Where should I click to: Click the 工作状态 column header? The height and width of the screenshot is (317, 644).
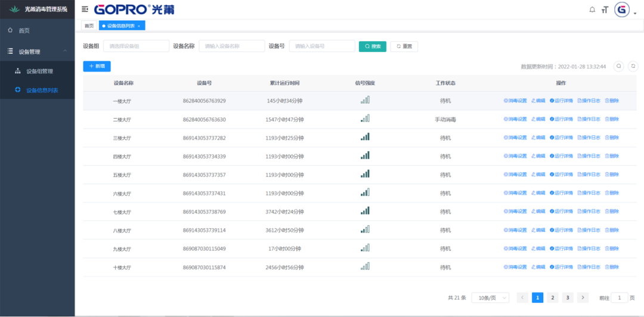pos(445,83)
